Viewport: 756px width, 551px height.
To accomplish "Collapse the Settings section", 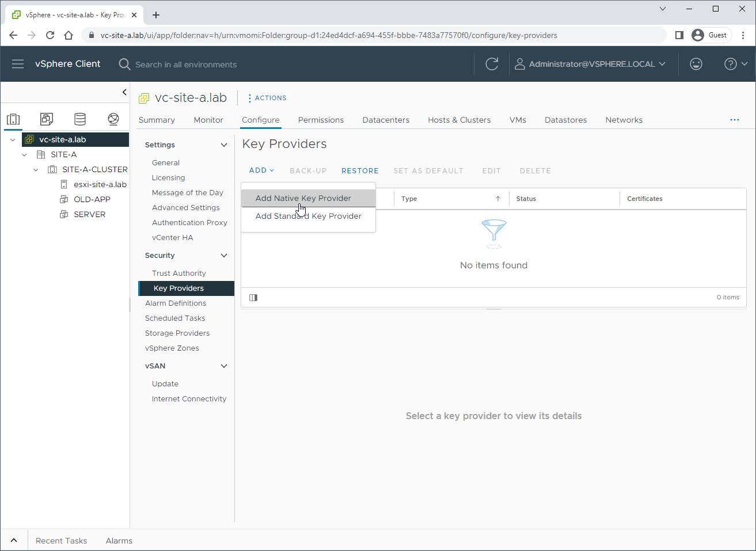I will [x=224, y=145].
